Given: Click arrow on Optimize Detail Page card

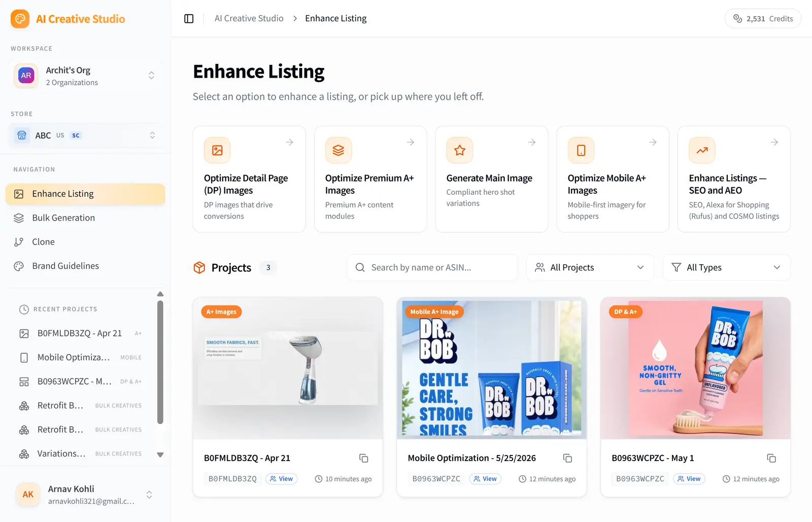Looking at the screenshot, I should pyautogui.click(x=290, y=143).
